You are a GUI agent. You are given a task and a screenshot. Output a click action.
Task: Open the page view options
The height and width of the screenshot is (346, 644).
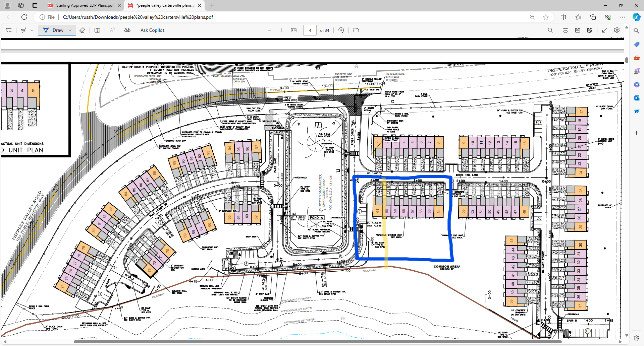[356, 30]
